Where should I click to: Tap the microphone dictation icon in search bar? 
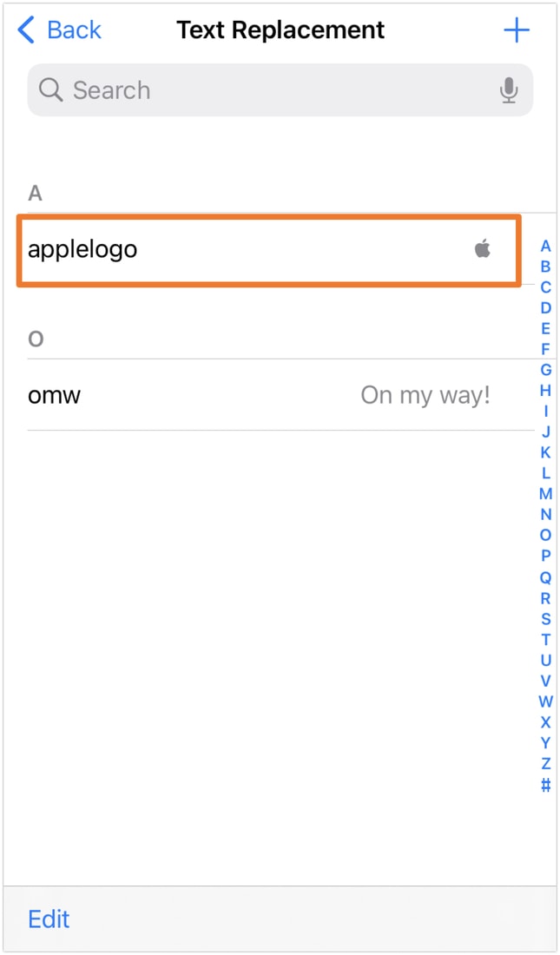pos(508,89)
